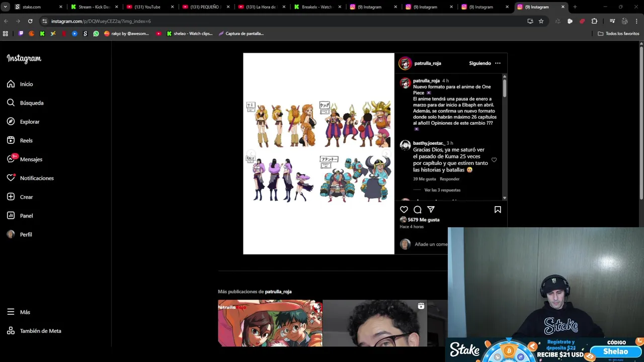Open rakyz by @awesom... bookmark

tap(126, 34)
